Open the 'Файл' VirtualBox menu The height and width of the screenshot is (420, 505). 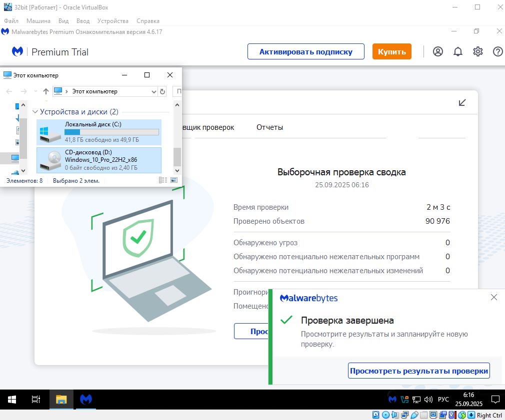click(11, 21)
